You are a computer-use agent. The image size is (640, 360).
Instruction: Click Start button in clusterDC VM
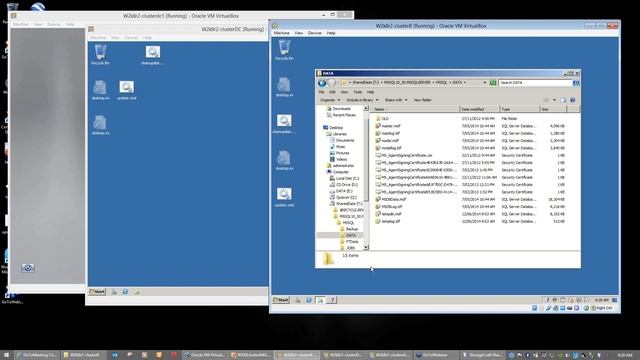pyautogui.click(x=97, y=292)
